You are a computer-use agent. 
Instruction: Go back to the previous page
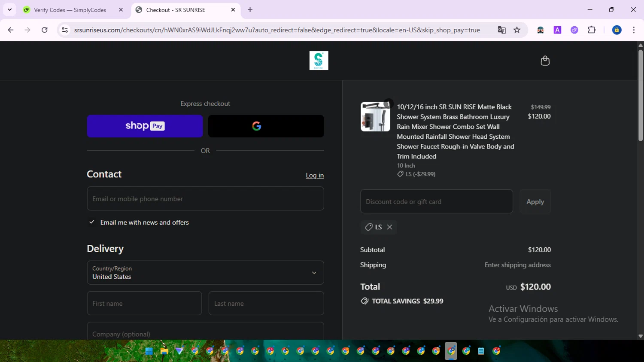(x=11, y=30)
